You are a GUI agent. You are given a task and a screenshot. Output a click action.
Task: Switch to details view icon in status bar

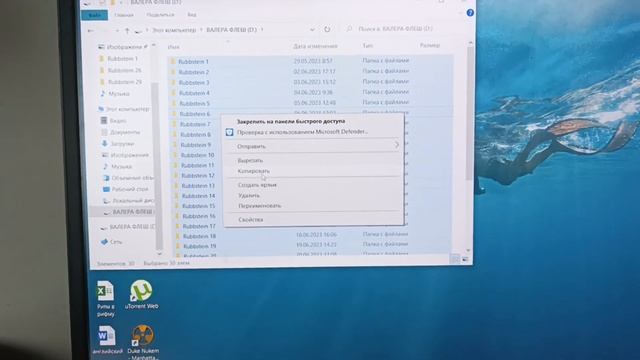(455, 259)
